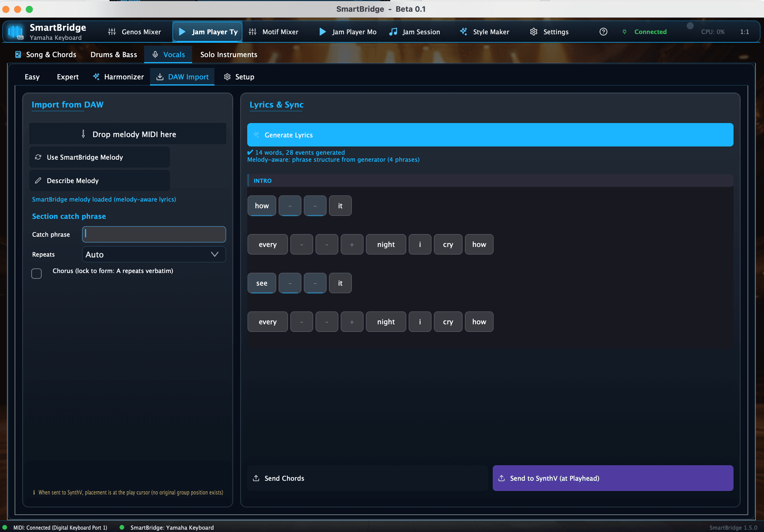Viewport: 764px width, 532px height.
Task: Click the Song & Chords book icon
Action: pos(18,54)
